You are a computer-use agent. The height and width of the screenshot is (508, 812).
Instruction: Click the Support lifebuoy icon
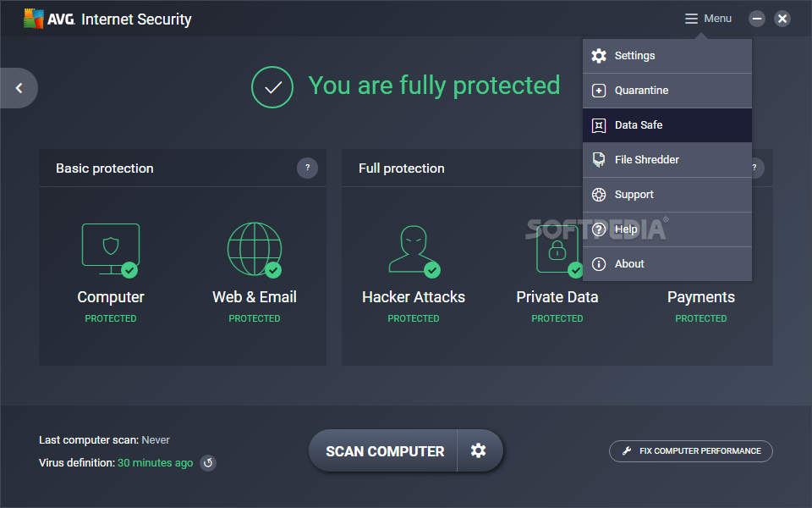(599, 195)
